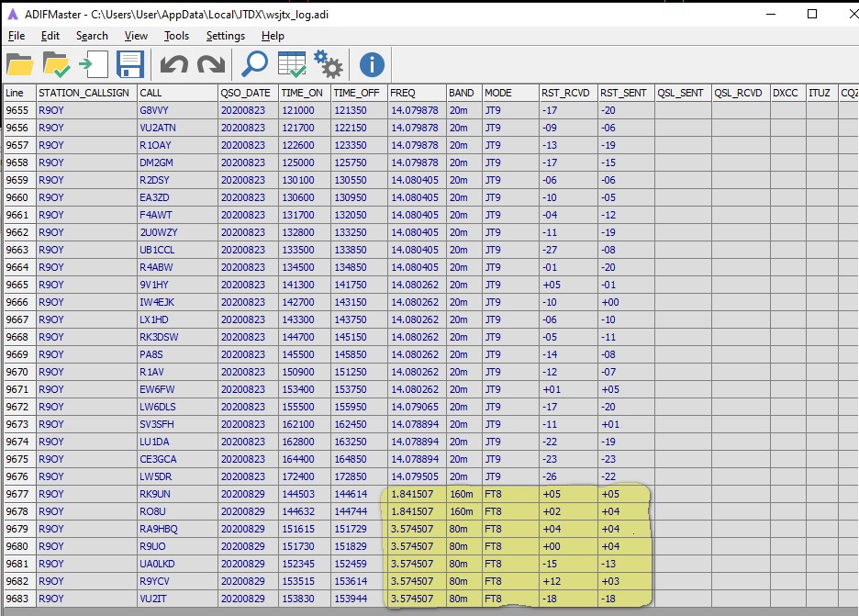This screenshot has width=859, height=616.
Task: Click the table with checkmark icon
Action: click(293, 64)
